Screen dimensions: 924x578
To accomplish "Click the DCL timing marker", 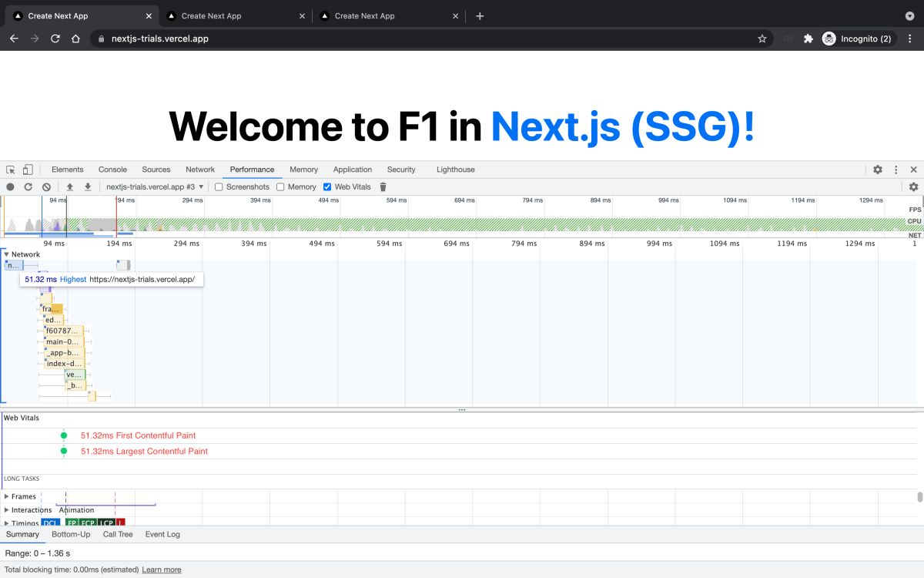I will [x=50, y=523].
